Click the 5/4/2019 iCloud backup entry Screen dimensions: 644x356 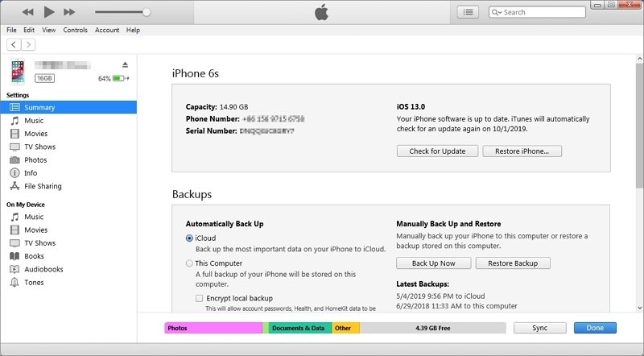[x=440, y=296]
